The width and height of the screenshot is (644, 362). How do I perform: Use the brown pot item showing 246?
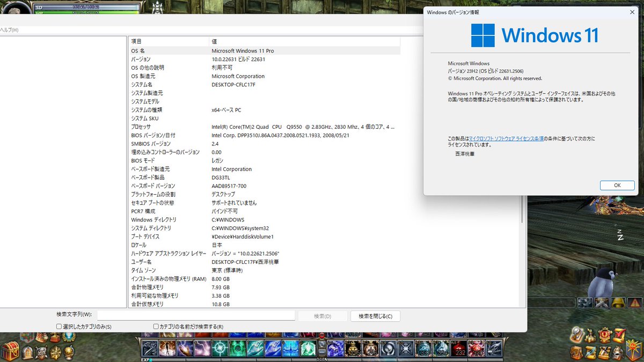pos(370,348)
